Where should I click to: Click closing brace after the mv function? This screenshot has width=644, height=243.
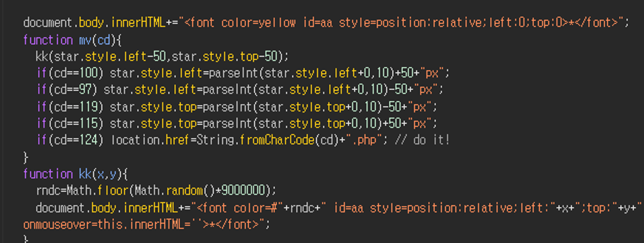pyautogui.click(x=26, y=157)
